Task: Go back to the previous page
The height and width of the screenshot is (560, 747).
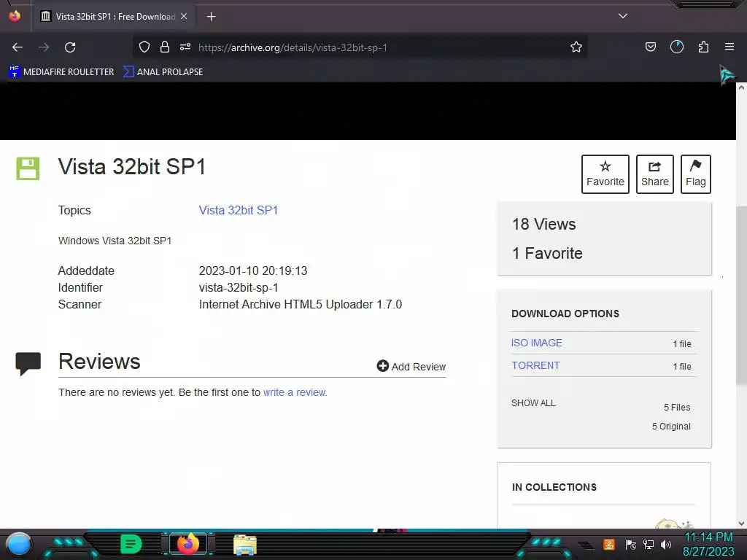Action: coord(18,47)
